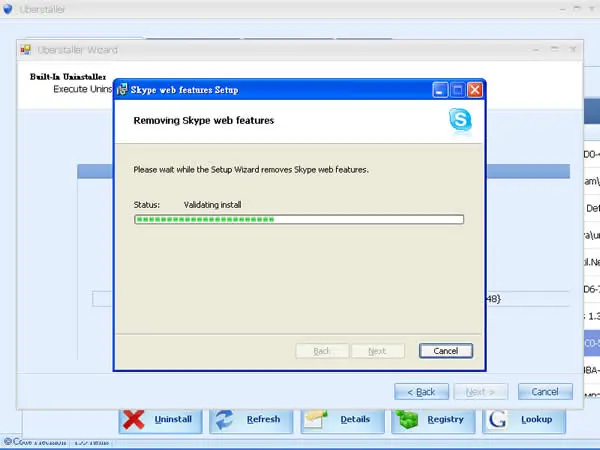This screenshot has height=450, width=600.
Task: Click the Uninstall toolbar button label
Action: click(x=173, y=419)
